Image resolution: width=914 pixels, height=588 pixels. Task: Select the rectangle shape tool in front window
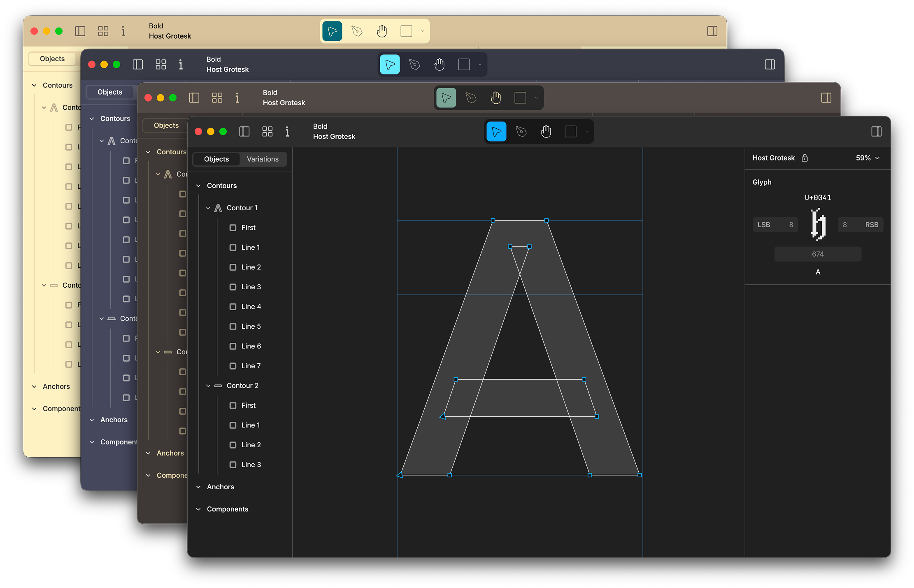(570, 132)
